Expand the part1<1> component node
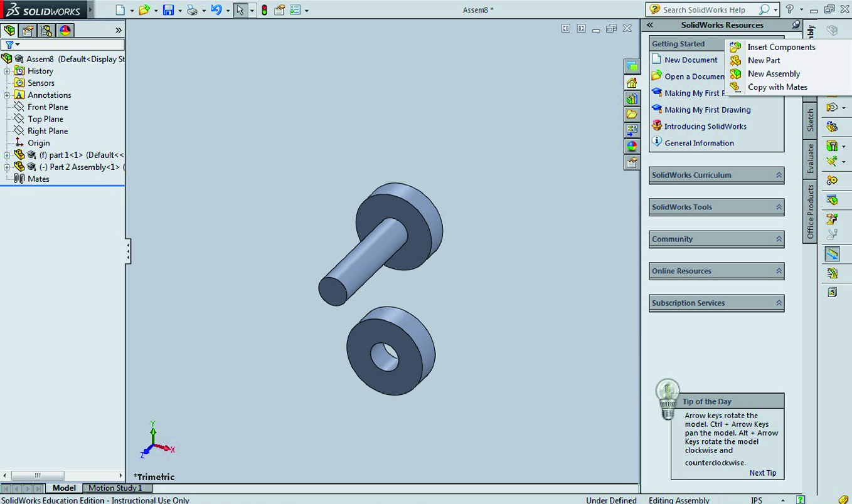 tap(7, 155)
